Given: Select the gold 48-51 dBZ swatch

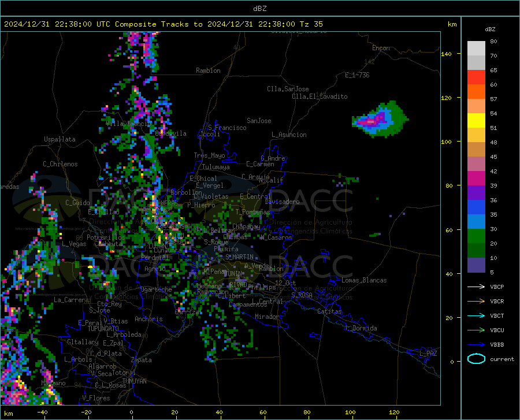Looking at the screenshot, I should 476,135.
